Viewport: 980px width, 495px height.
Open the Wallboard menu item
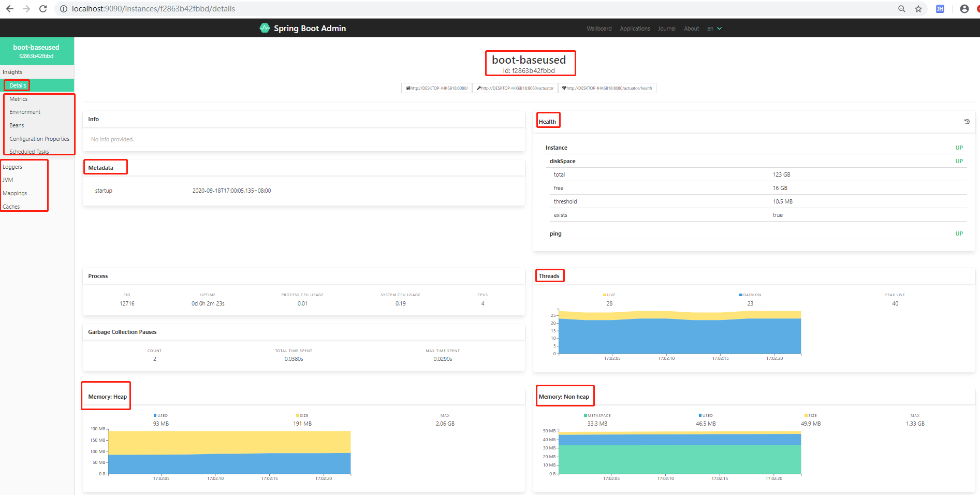click(x=598, y=28)
